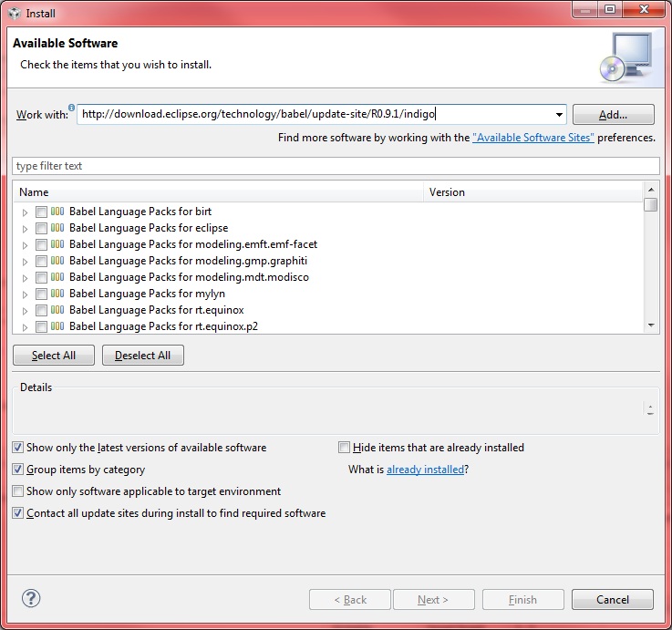Check Babel Language Packs for mylyn
This screenshot has height=630, width=672.
click(x=42, y=294)
